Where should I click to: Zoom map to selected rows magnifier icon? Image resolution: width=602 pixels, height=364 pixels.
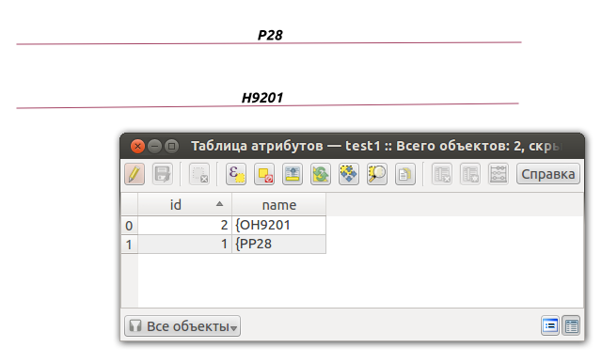376,174
